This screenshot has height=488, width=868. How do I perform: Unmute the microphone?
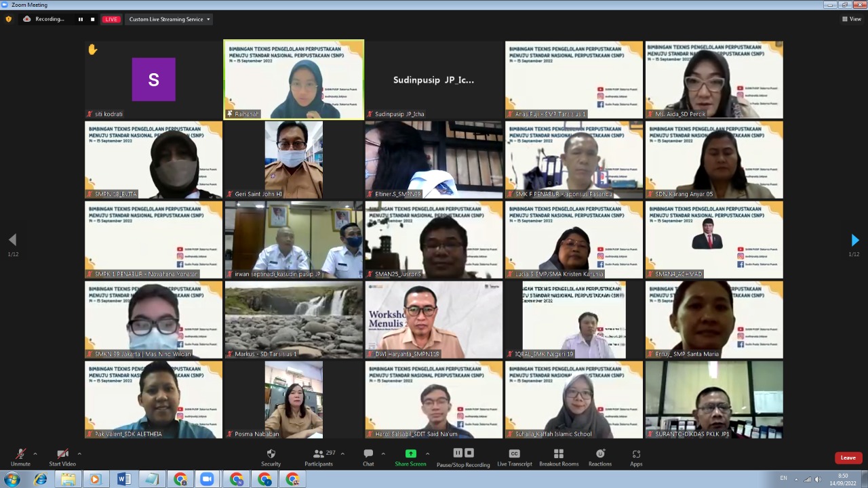20,457
